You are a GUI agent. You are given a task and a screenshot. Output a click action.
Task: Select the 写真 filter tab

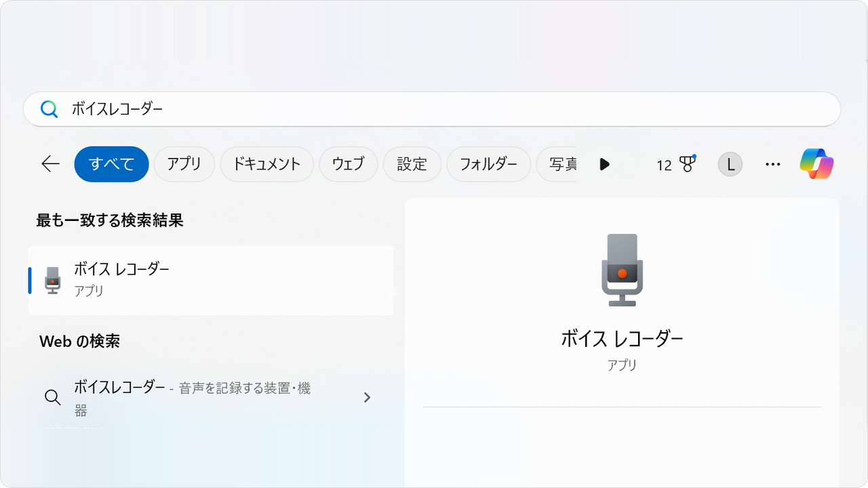[x=557, y=164]
